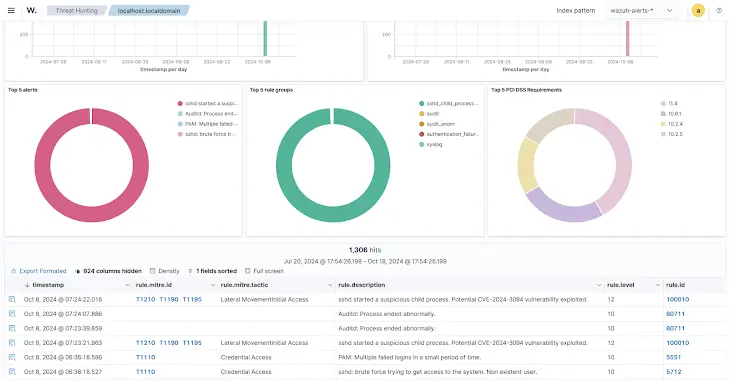730x381 pixels.
Task: Click 'Credential Access' cell in 06:36:18.586 row
Action: coord(246,357)
